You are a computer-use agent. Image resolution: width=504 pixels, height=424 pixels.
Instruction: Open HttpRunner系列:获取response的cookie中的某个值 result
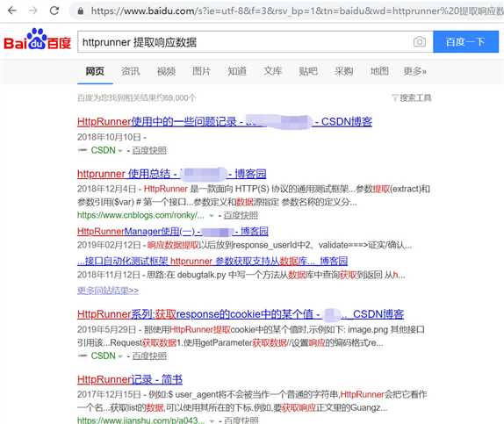pos(241,314)
